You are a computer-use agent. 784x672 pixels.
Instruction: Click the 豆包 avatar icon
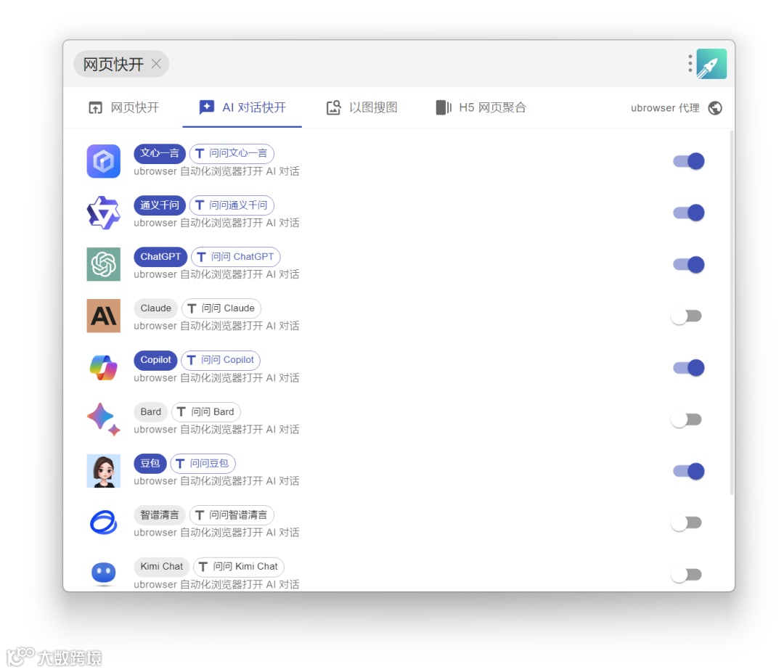(104, 471)
